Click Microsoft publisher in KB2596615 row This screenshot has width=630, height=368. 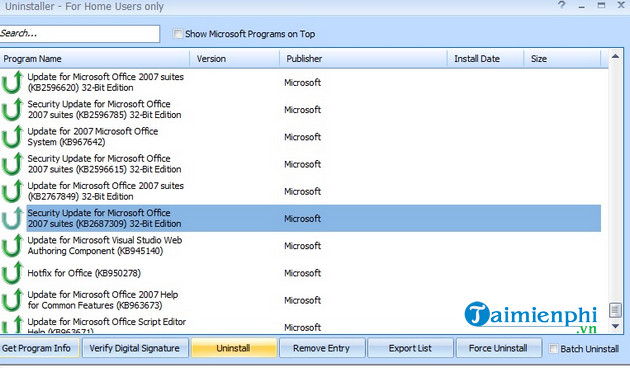tap(303, 164)
